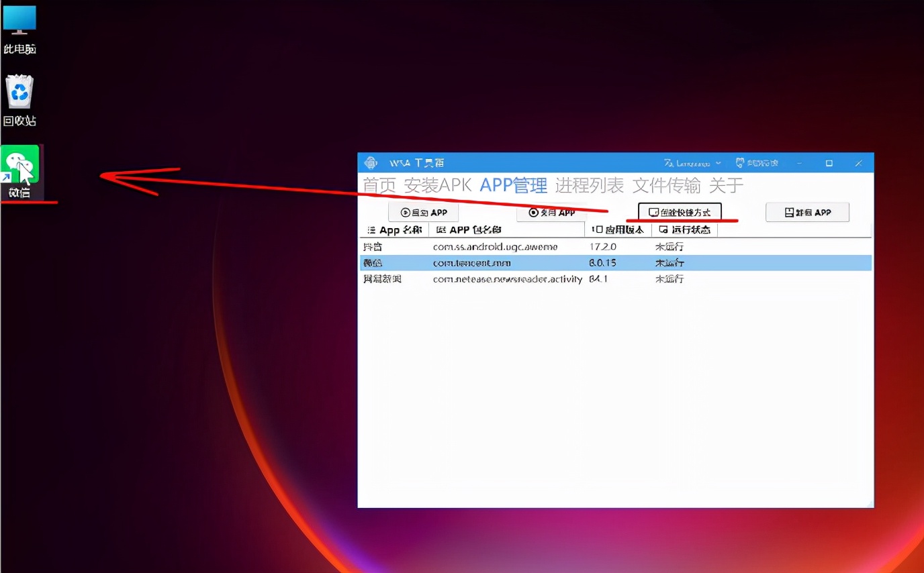Open the 安装APK tab
Viewport: 924px width, 573px height.
point(437,186)
